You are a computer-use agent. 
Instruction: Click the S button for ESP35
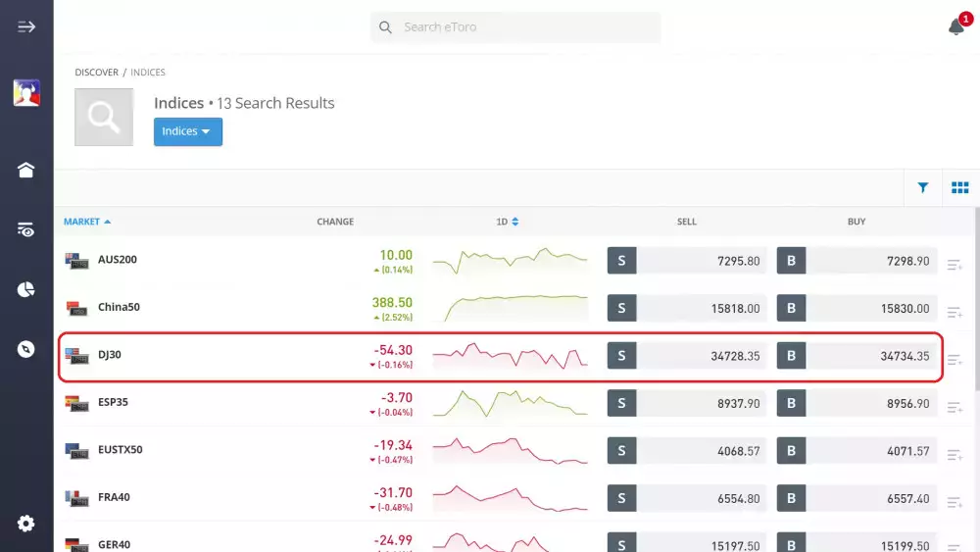click(x=621, y=403)
